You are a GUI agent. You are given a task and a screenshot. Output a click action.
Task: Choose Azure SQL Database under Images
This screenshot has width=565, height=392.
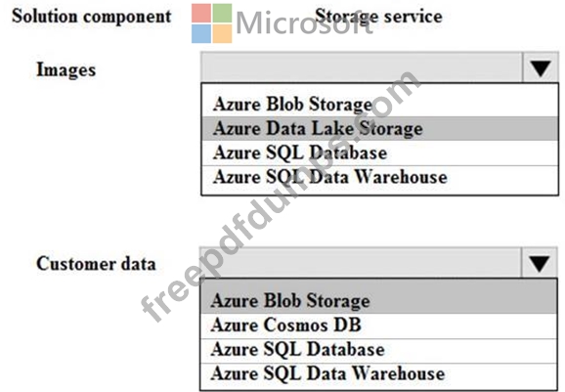click(380, 152)
